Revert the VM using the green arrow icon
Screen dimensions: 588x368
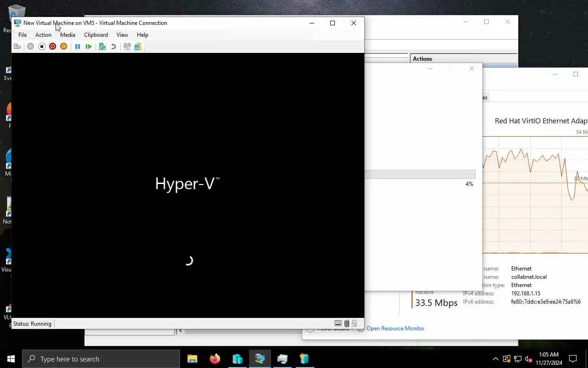pyautogui.click(x=113, y=46)
